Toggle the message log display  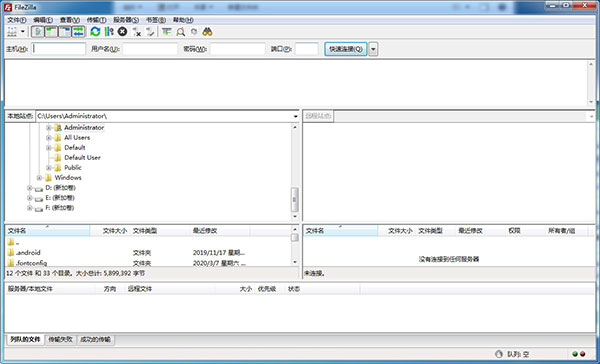coord(38,32)
